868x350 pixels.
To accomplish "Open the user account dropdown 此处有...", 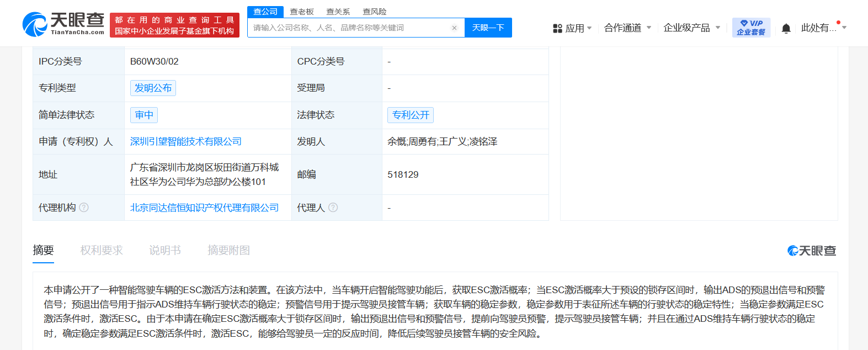I will coord(823,28).
